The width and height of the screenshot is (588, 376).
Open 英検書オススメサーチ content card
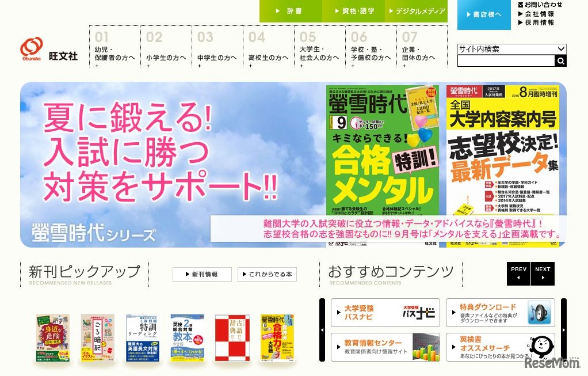(500, 347)
